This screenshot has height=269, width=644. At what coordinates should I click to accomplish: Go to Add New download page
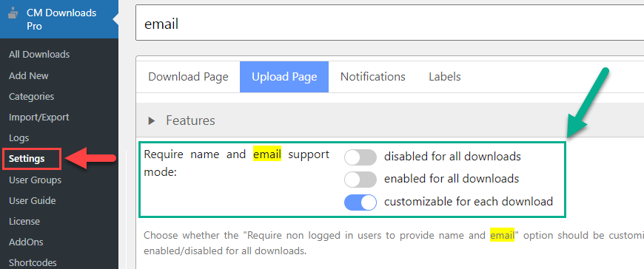point(28,76)
